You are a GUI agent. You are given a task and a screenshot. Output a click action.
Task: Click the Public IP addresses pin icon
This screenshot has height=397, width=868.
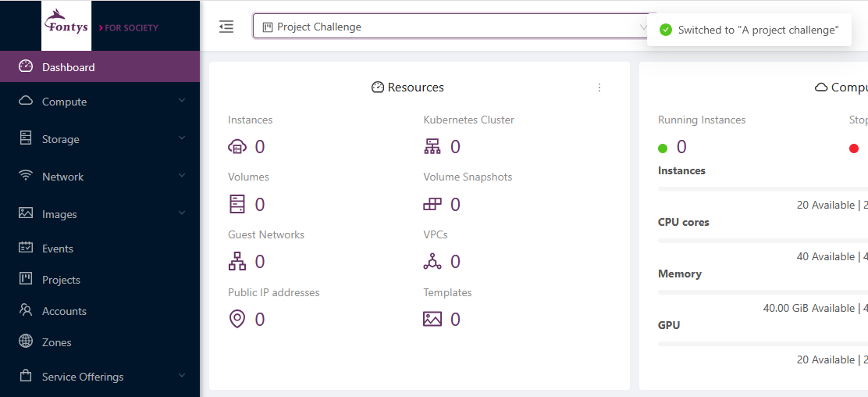pos(237,320)
